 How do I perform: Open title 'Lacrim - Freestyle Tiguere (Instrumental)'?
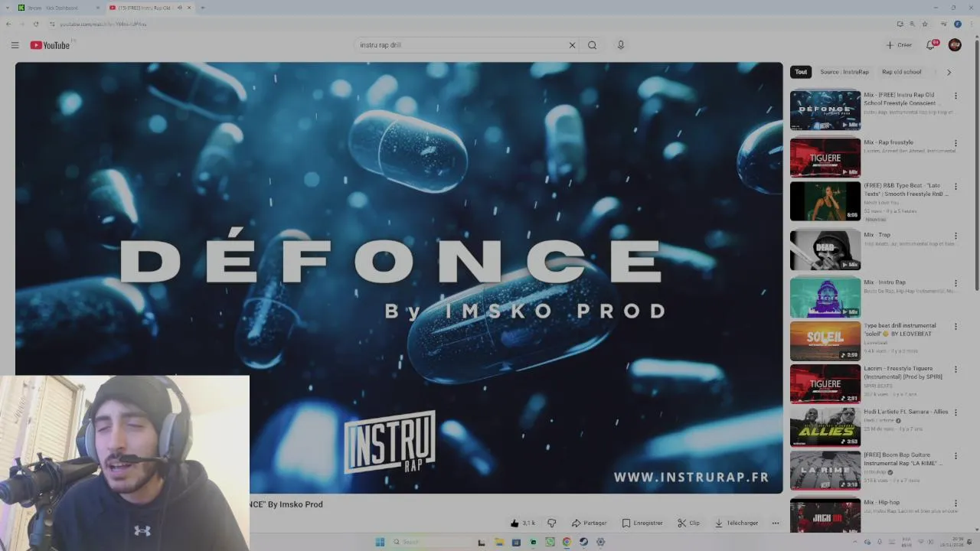click(903, 373)
